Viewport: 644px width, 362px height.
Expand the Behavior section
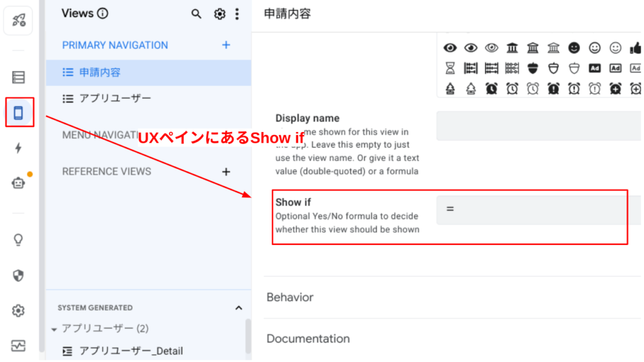tap(290, 297)
